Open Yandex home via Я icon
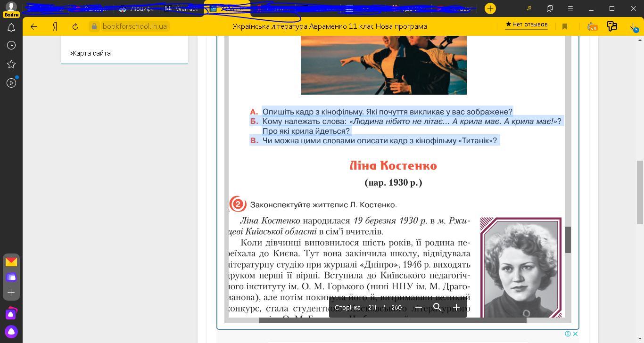The image size is (644, 343). pos(55,26)
